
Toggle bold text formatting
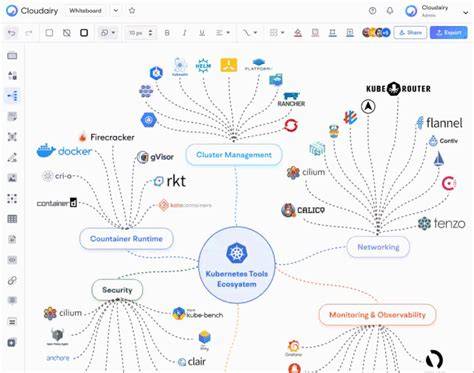167,33
